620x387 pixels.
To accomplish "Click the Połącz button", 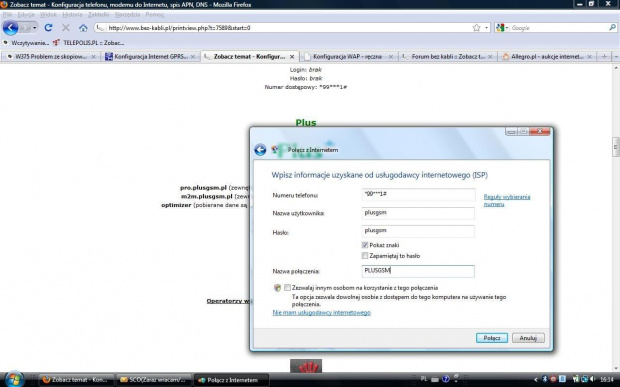I will pos(492,338).
